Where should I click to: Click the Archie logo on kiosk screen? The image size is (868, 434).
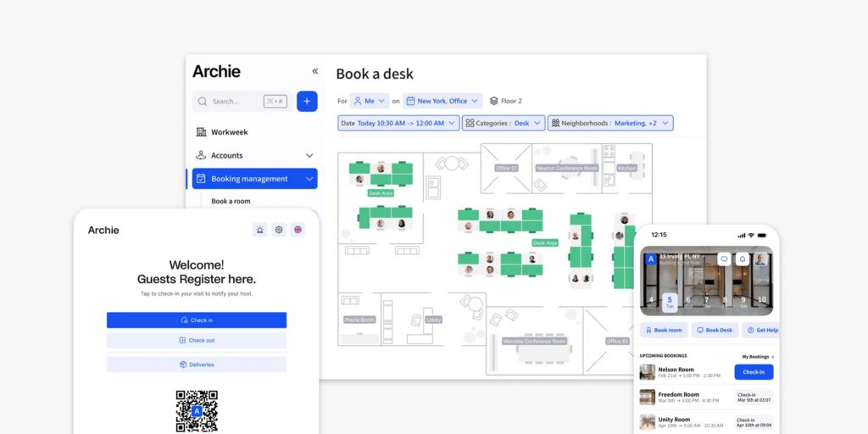[103, 231]
